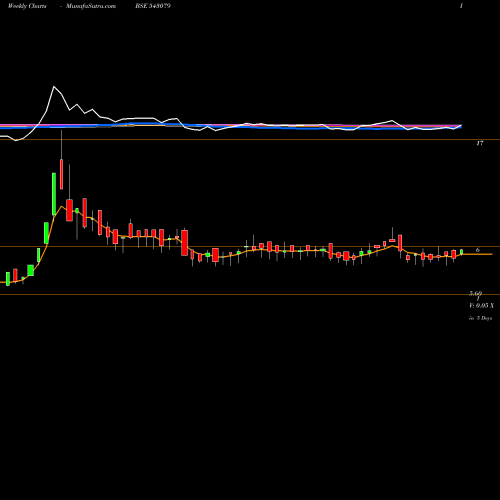
Task: Click the MunafaSutra.com label
Action: [91, 6]
